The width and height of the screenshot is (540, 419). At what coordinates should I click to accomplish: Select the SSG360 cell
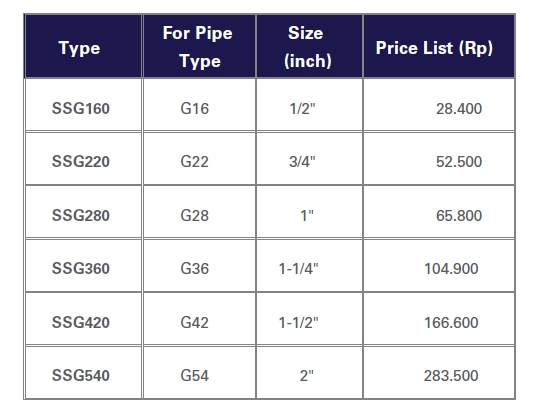pyautogui.click(x=83, y=265)
